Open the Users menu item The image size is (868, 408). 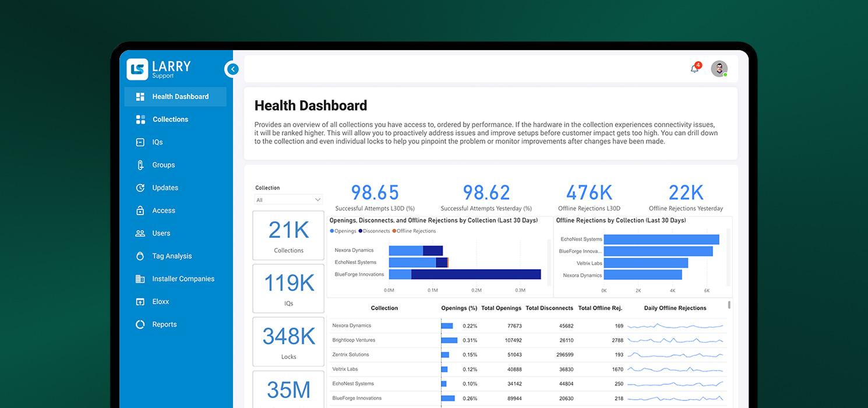click(161, 233)
